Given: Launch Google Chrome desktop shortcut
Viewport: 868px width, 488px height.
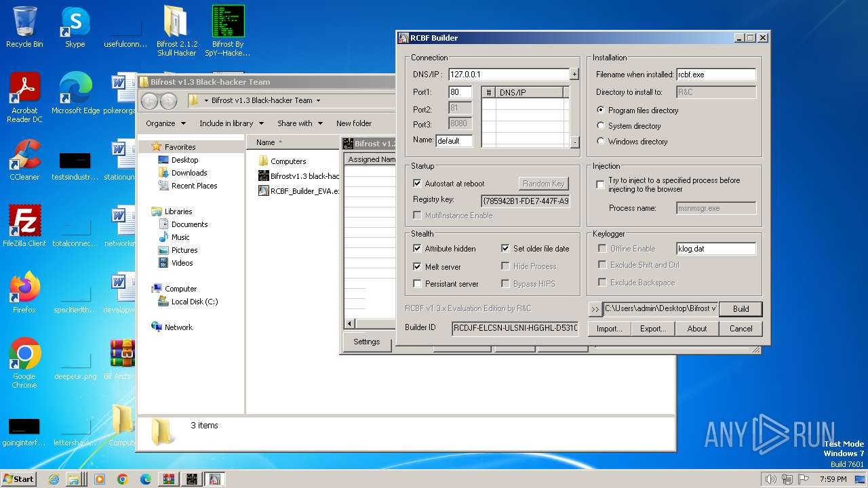Looking at the screenshot, I should 24,363.
